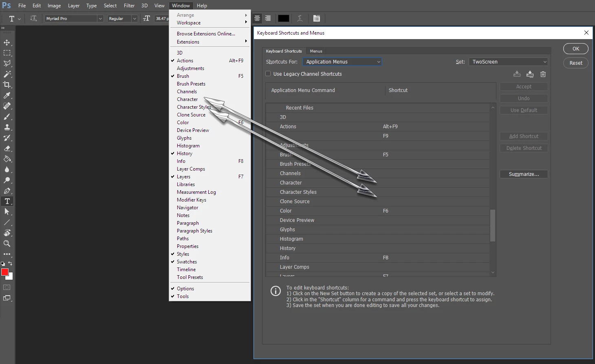Click the shortcut list scrollbar thumb

(493, 226)
